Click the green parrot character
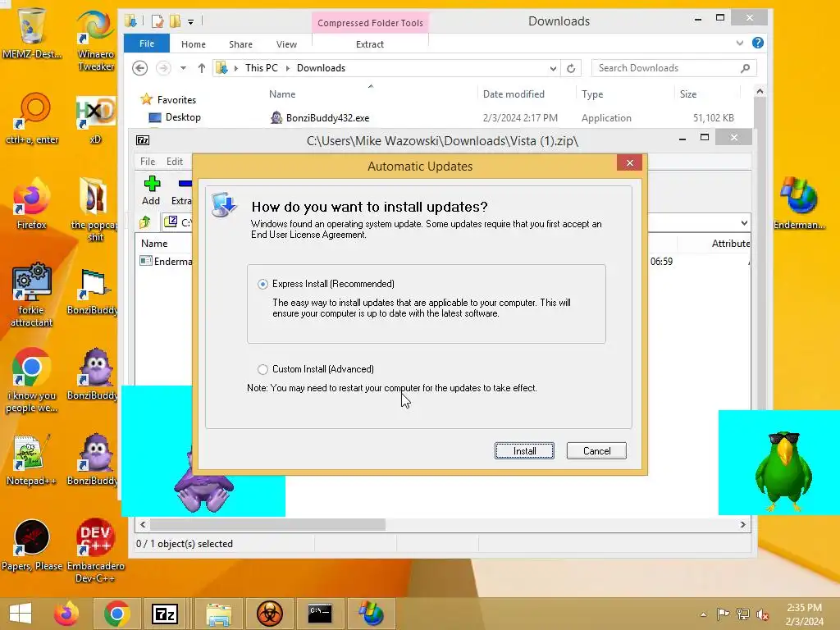840x630 pixels. point(782,470)
